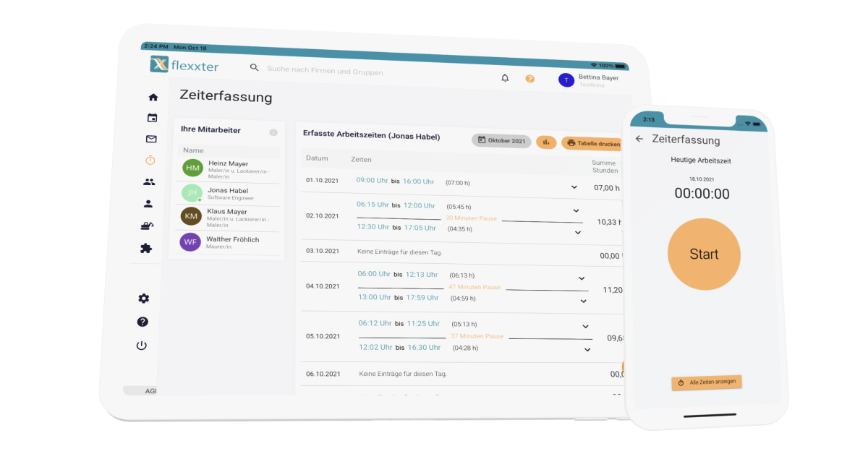Select employee name Jonas Habel
The width and height of the screenshot is (868, 454).
pyautogui.click(x=228, y=191)
